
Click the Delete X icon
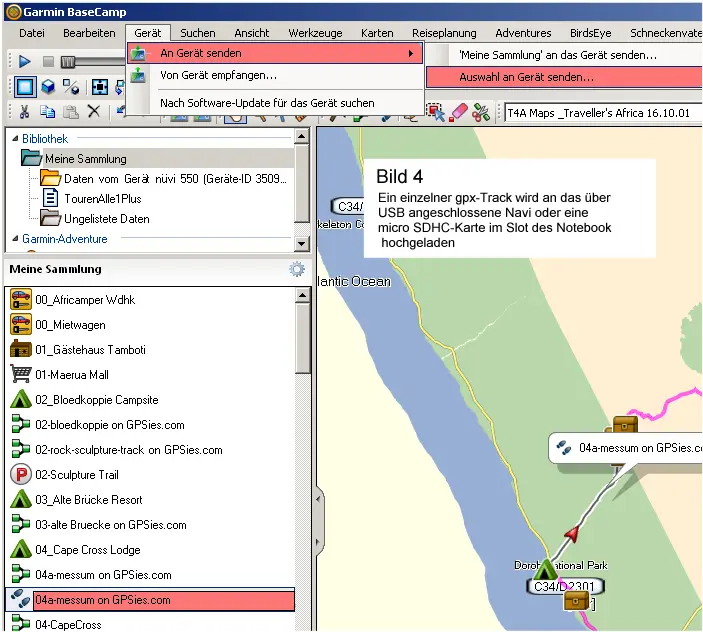click(x=94, y=111)
